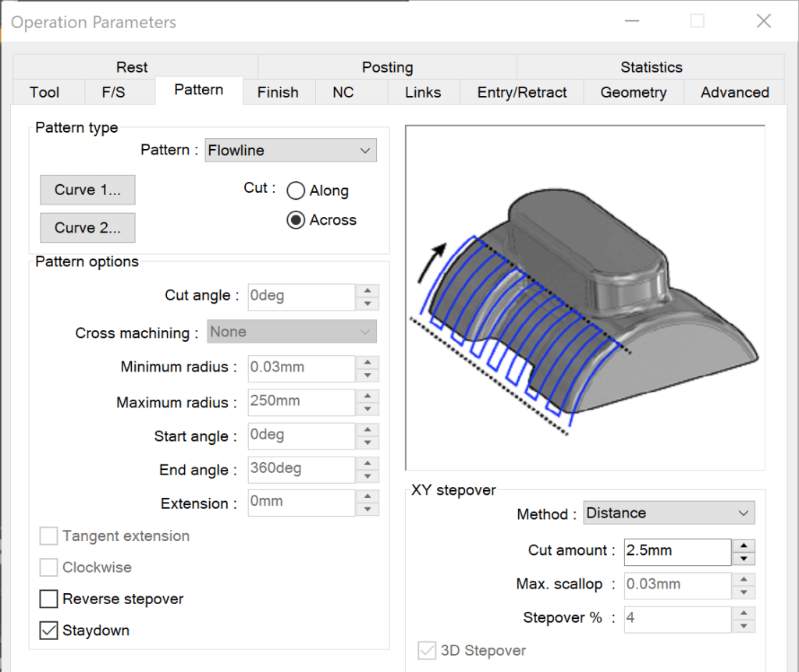This screenshot has height=672, width=799.
Task: Switch to the Finish tab
Action: tap(278, 92)
